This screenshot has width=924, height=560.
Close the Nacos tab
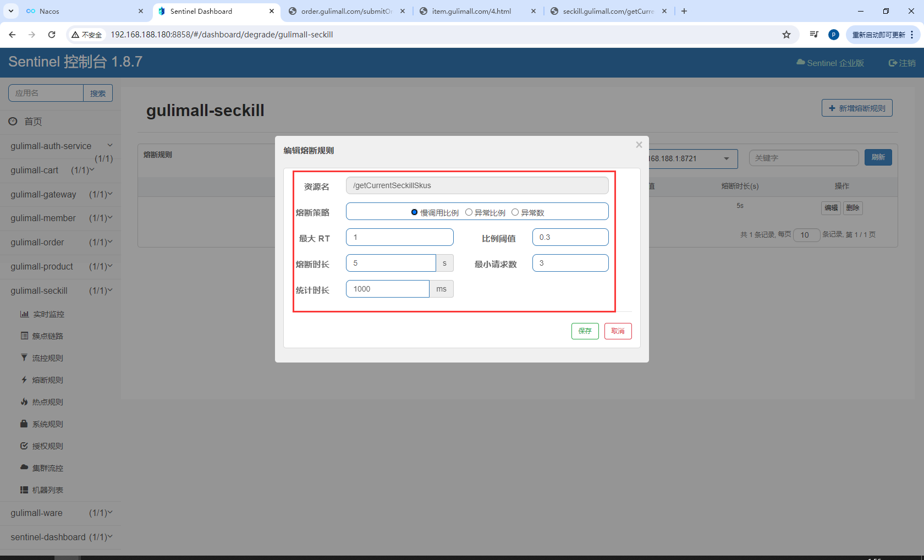[x=141, y=11]
